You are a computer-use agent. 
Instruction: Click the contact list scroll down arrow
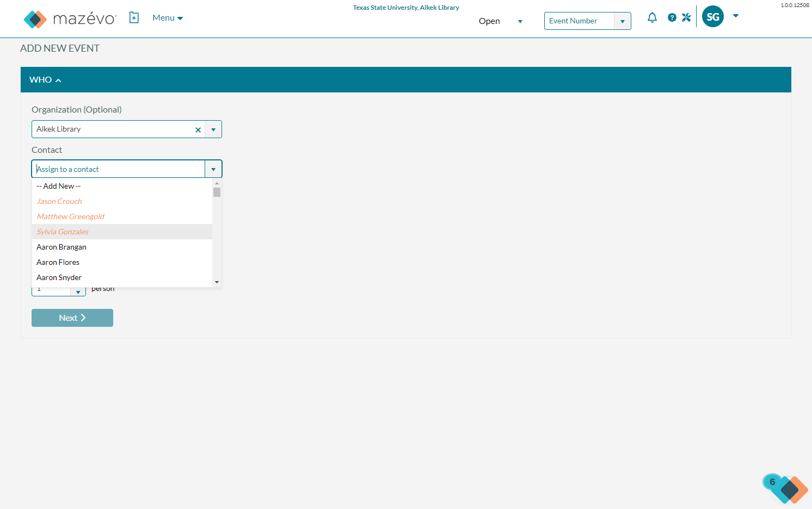pyautogui.click(x=217, y=282)
